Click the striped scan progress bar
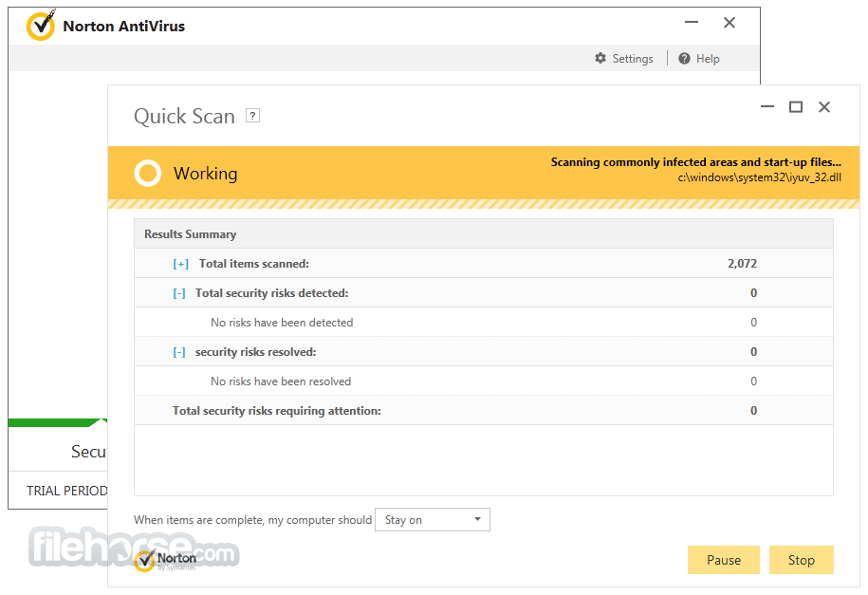 pyautogui.click(x=484, y=204)
